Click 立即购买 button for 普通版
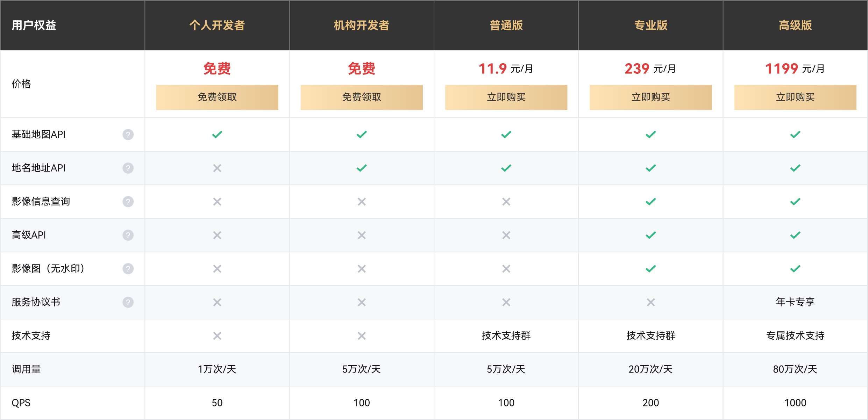Image resolution: width=868 pixels, height=420 pixels. [506, 97]
